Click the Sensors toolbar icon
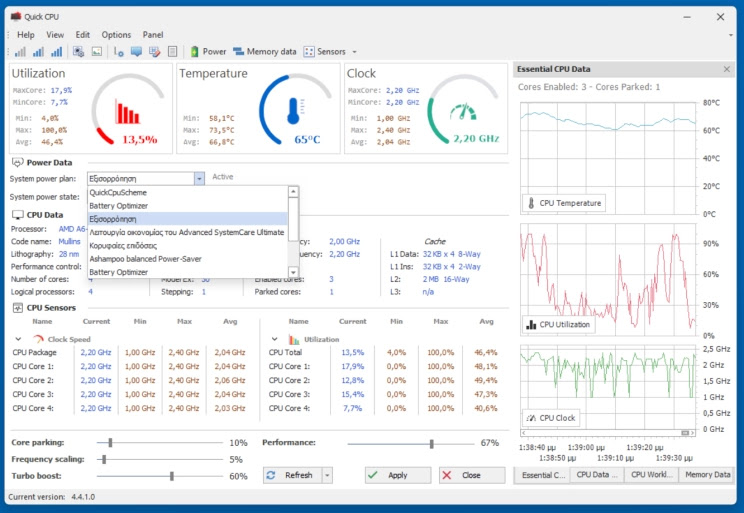This screenshot has height=513, width=744. (x=309, y=52)
